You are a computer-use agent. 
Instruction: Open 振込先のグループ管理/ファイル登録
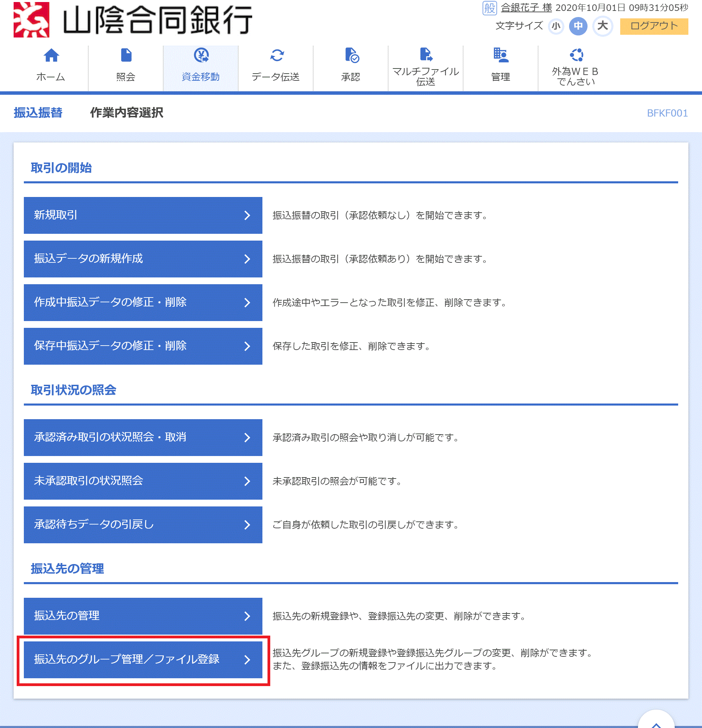pos(143,659)
